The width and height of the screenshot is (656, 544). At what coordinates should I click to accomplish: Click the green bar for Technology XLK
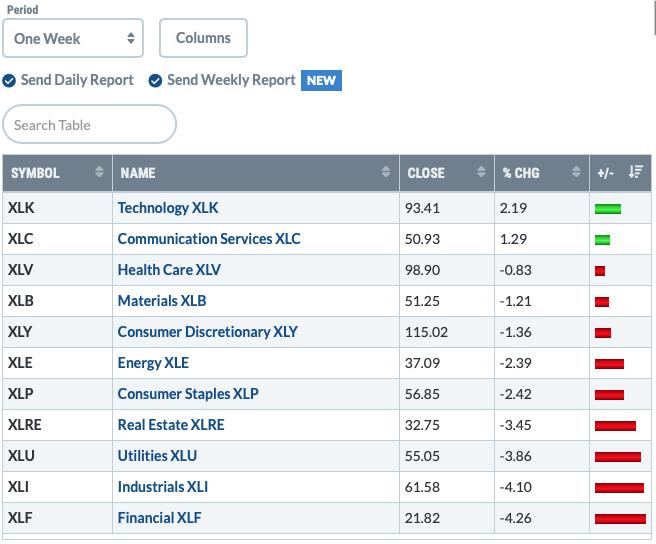[608, 208]
